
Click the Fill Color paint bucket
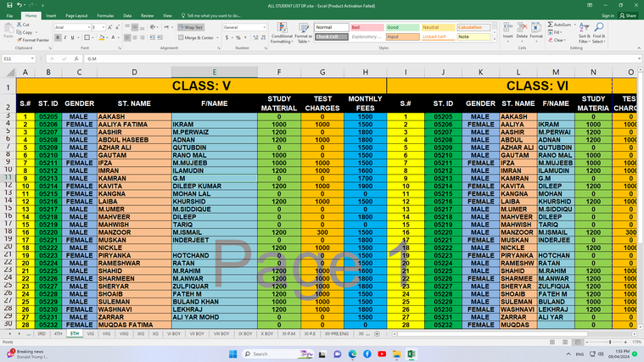pos(102,37)
